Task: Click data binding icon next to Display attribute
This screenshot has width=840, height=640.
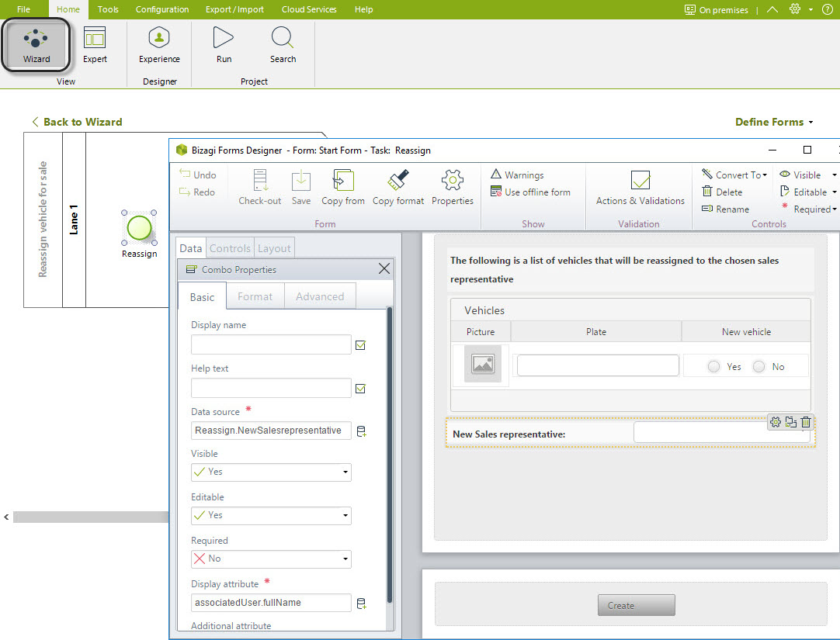Action: [362, 603]
